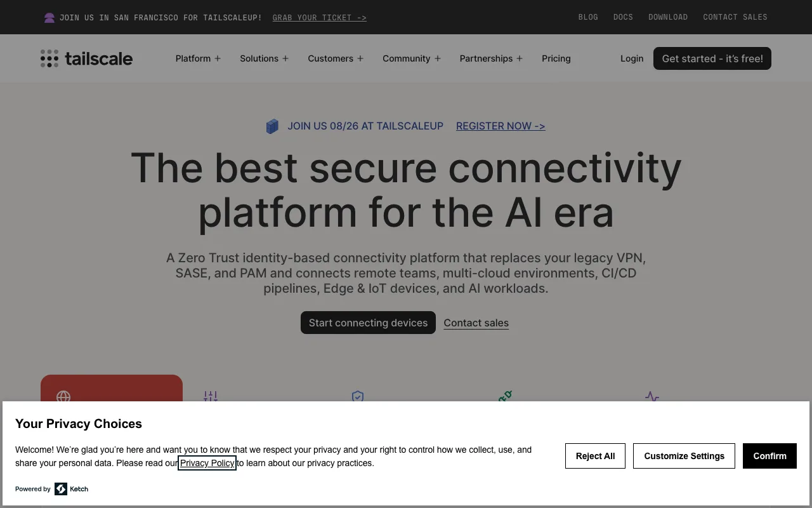
Task: Click the Register Now link
Action: (x=501, y=126)
